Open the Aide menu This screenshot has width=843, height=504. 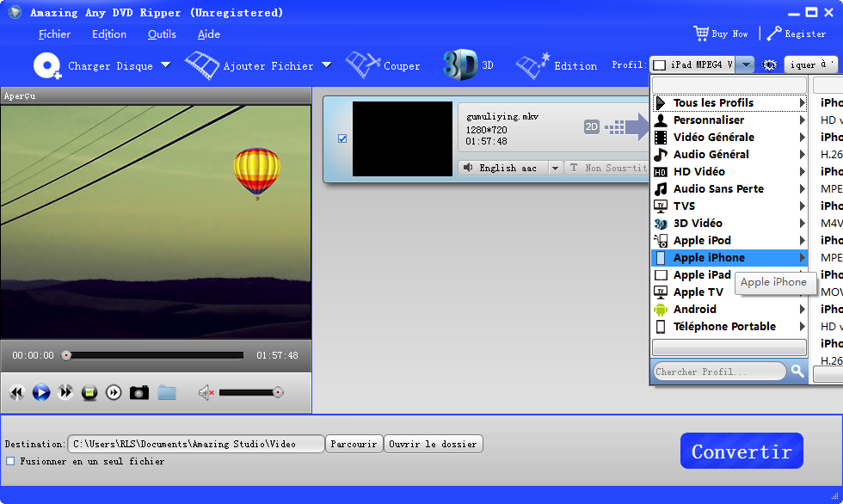coord(208,34)
